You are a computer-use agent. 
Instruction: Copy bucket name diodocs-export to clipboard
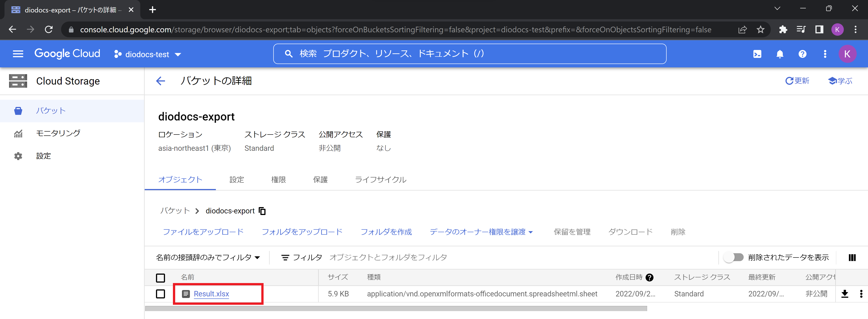(262, 211)
